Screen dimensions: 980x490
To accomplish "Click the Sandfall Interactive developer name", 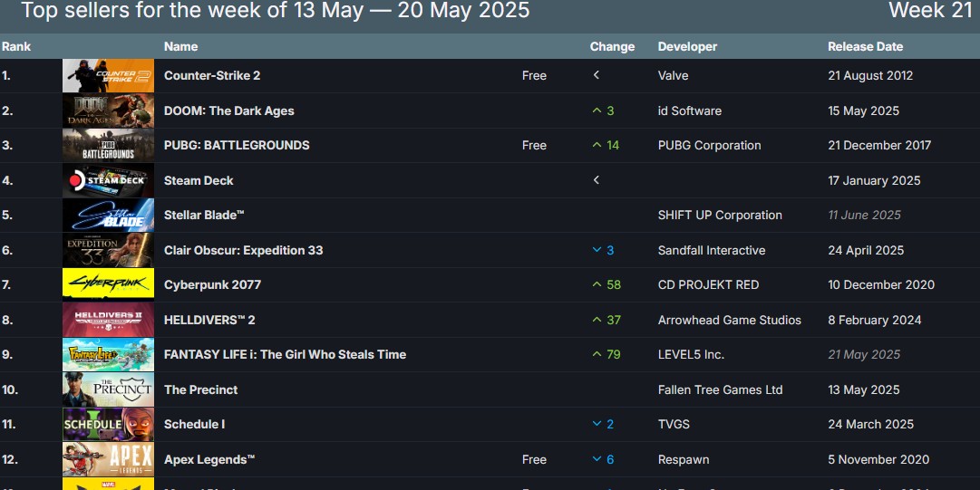I will pyautogui.click(x=712, y=250).
